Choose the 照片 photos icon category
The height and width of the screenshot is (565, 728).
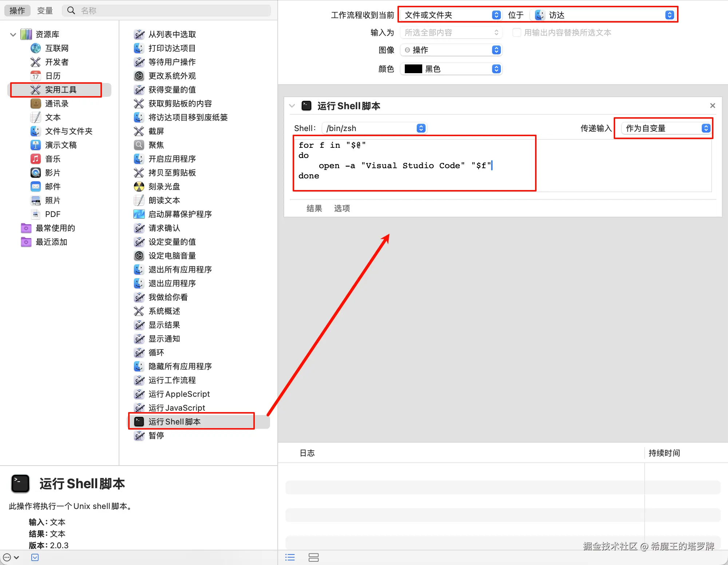pos(36,200)
